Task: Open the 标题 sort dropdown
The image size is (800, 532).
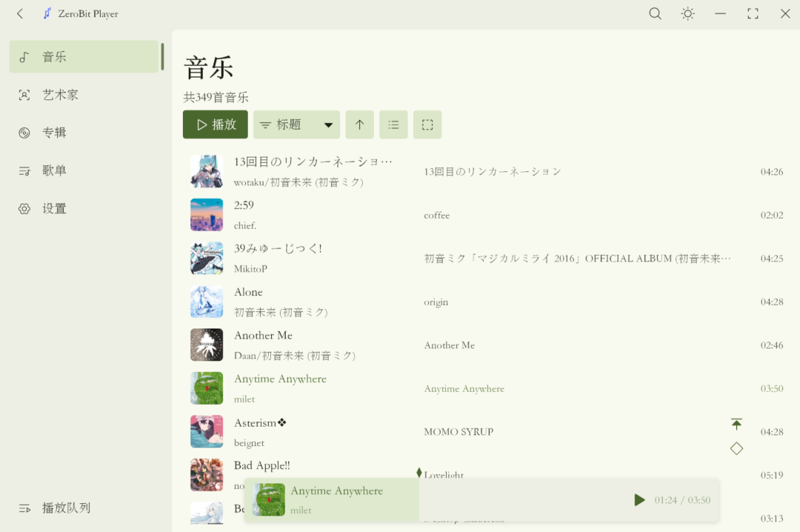Action: tap(296, 124)
